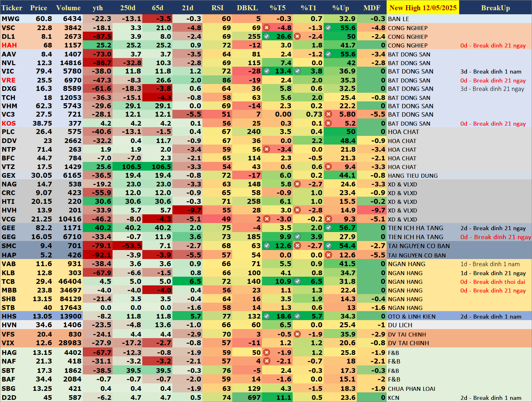Click '2d - Break dinh 1 nam' in HHS row
The height and width of the screenshot is (402, 532).
(x=491, y=317)
